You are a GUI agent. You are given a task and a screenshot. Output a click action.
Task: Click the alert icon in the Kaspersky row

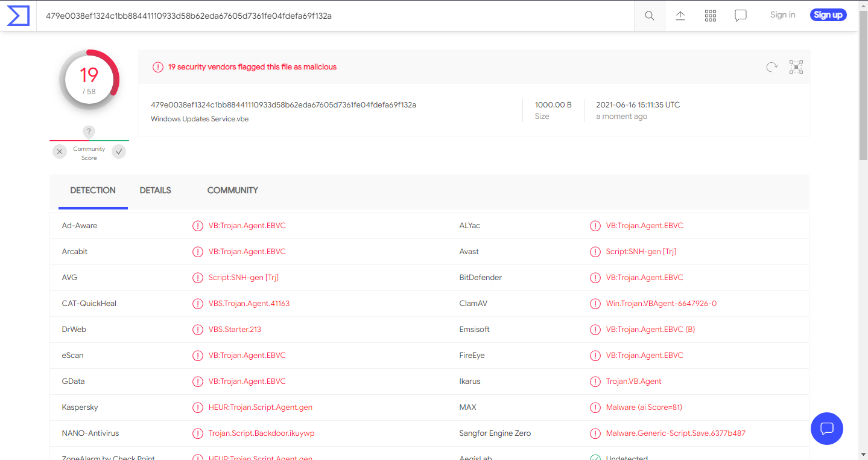tap(197, 407)
